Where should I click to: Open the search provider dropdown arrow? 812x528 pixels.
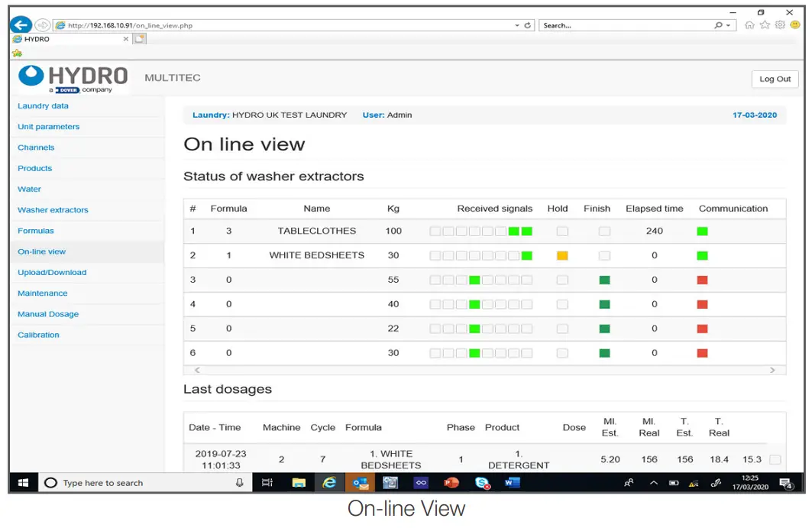click(729, 25)
